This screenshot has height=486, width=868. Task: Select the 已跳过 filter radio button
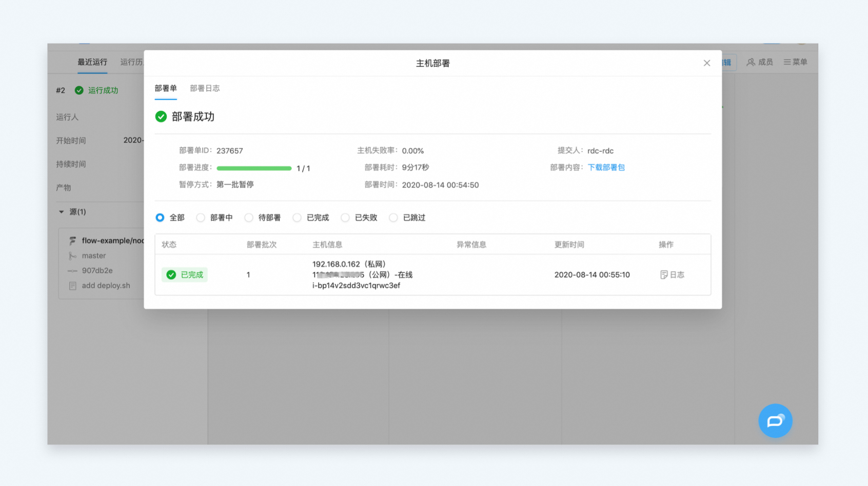[x=393, y=217]
